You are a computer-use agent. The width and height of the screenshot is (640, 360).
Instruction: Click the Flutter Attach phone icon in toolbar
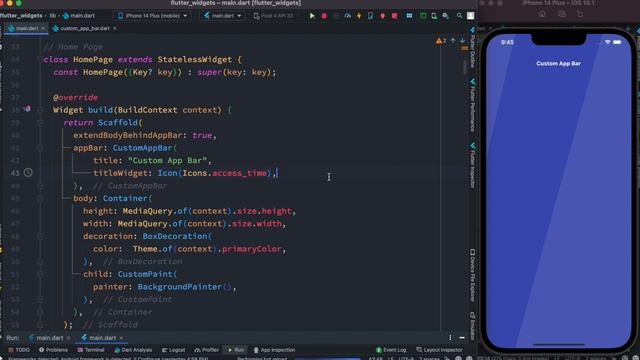click(370, 16)
